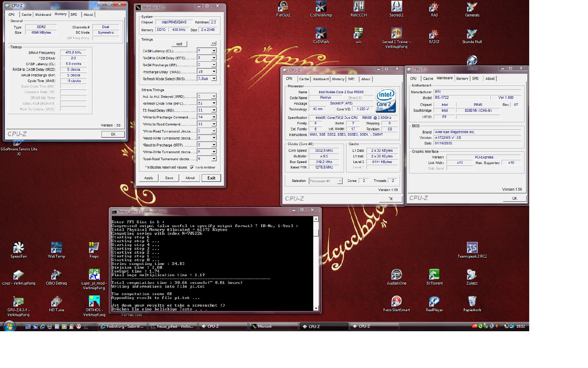Viewport: 588px width, 368px height.
Task: Open Stunde Null desktop shortcut
Action: pos(472,36)
